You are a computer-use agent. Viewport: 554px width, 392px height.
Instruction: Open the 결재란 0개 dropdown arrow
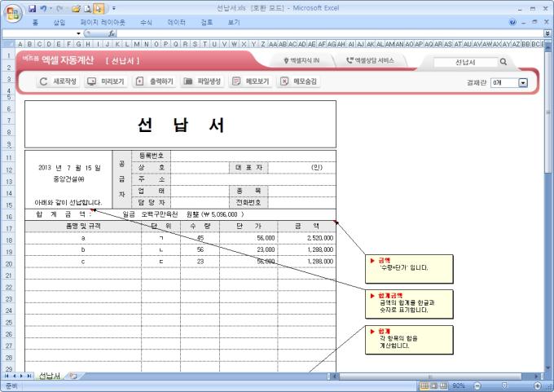(523, 82)
